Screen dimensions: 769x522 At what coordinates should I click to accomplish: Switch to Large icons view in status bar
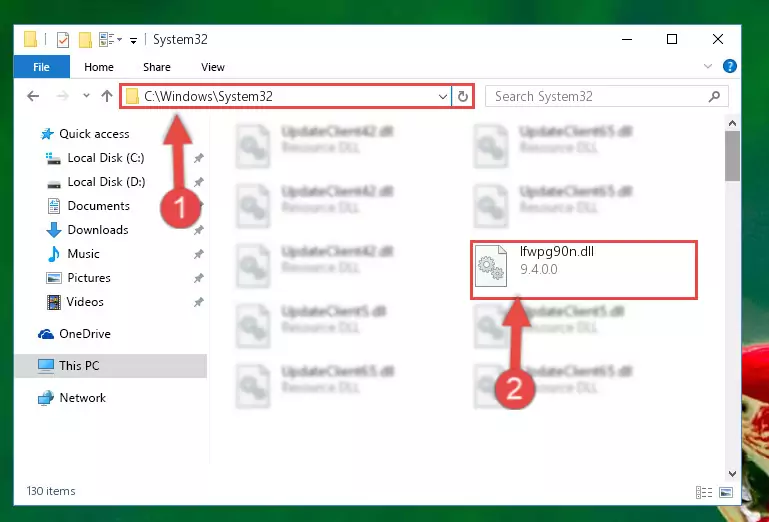point(726,492)
